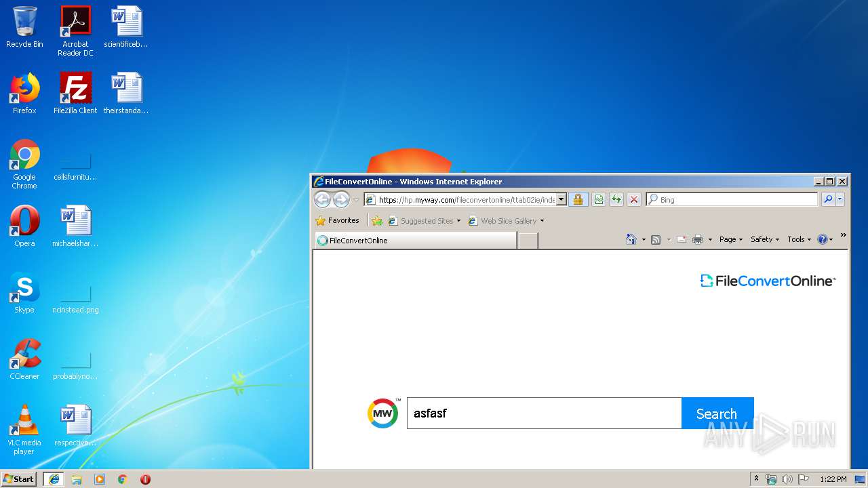
Task: Click the RSS feeds icon
Action: [656, 239]
